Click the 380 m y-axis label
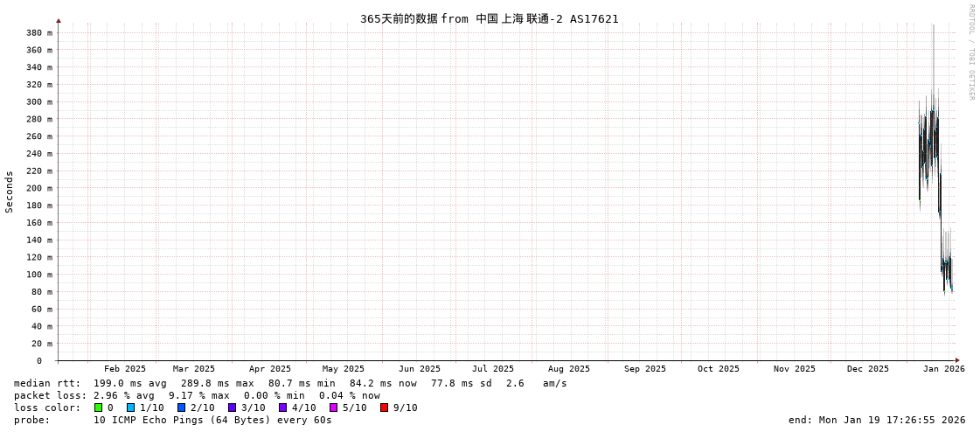The image size is (980, 432). click(x=38, y=33)
